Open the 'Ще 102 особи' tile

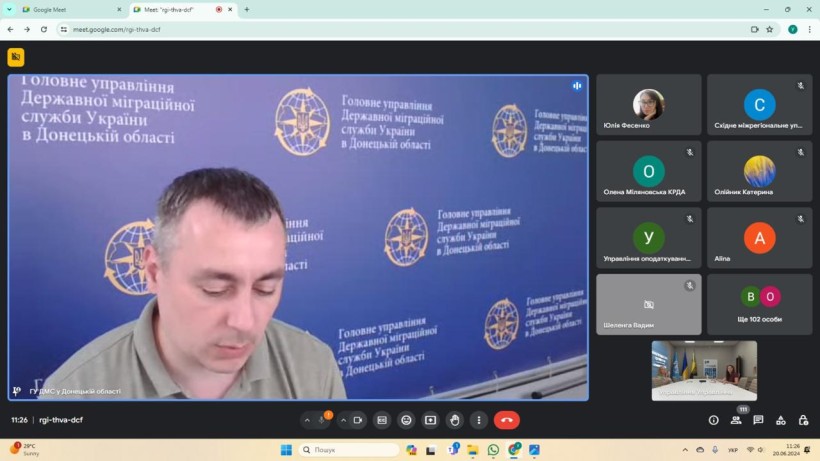[760, 304]
